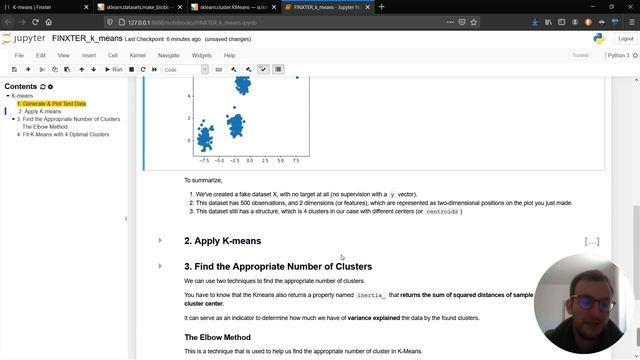Reload the page in the browser
This screenshot has height=360, width=640.
click(x=36, y=22)
